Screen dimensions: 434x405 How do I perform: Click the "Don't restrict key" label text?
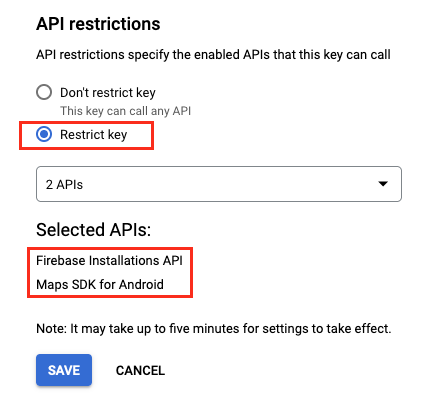pos(108,92)
